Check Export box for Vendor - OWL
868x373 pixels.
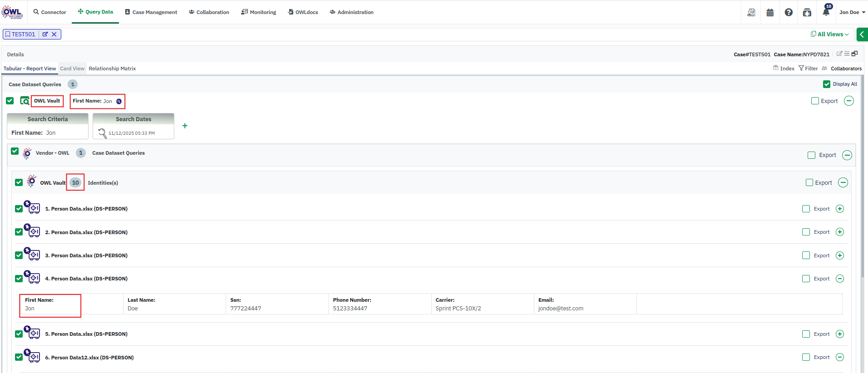pyautogui.click(x=811, y=155)
